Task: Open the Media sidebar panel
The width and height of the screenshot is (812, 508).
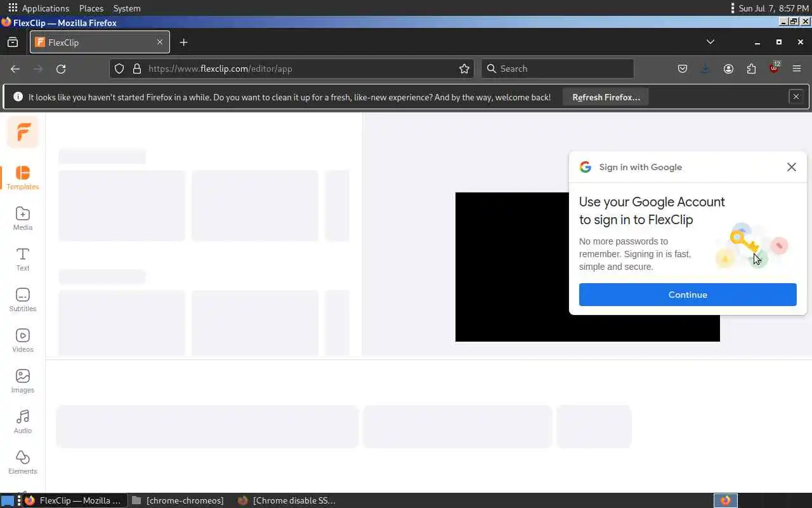Action: coord(23,218)
